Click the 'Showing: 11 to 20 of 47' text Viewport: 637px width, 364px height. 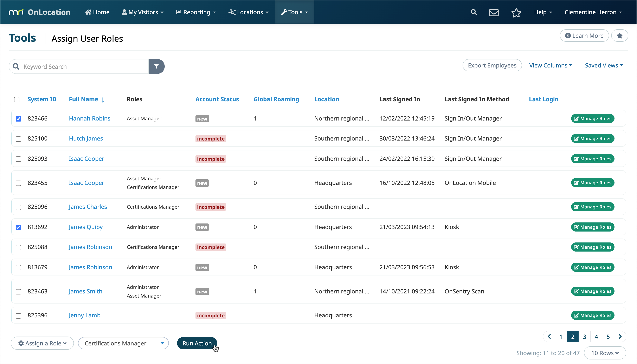(x=548, y=353)
